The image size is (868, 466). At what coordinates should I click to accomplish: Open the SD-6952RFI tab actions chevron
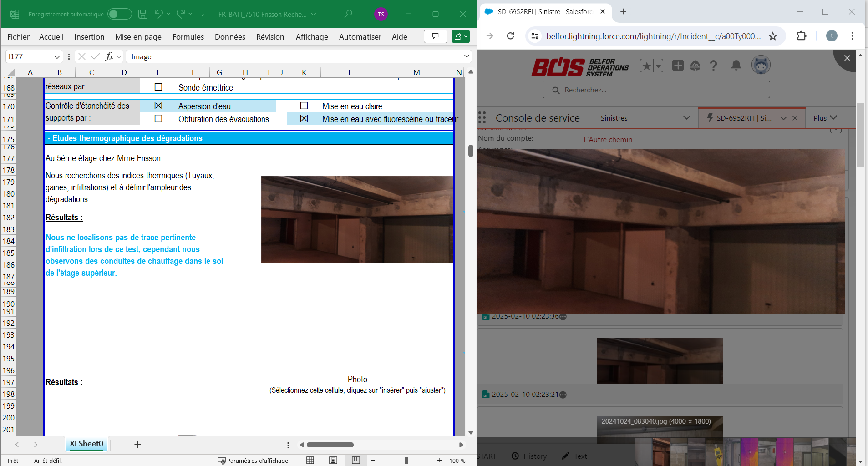783,118
